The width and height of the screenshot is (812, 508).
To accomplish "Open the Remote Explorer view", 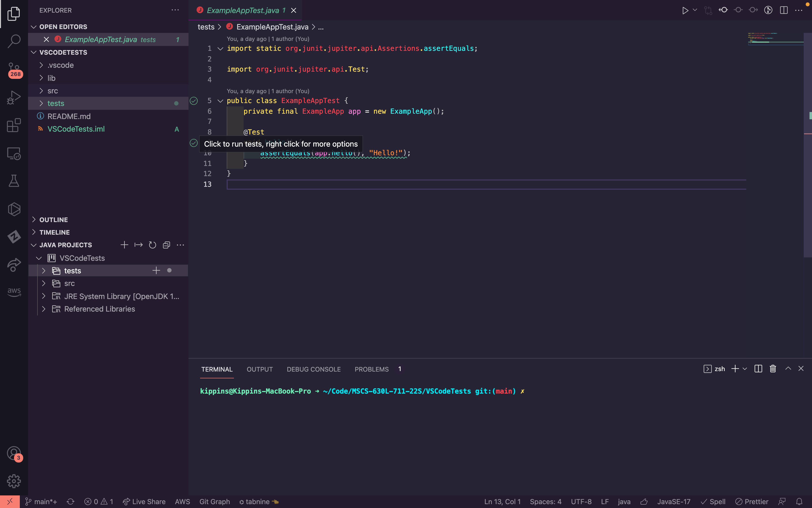I will 14,154.
